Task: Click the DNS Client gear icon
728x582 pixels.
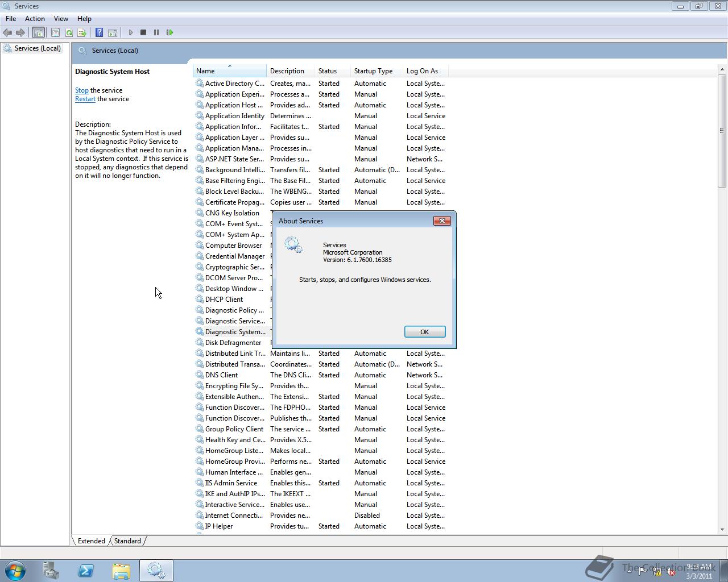Action: pyautogui.click(x=200, y=375)
